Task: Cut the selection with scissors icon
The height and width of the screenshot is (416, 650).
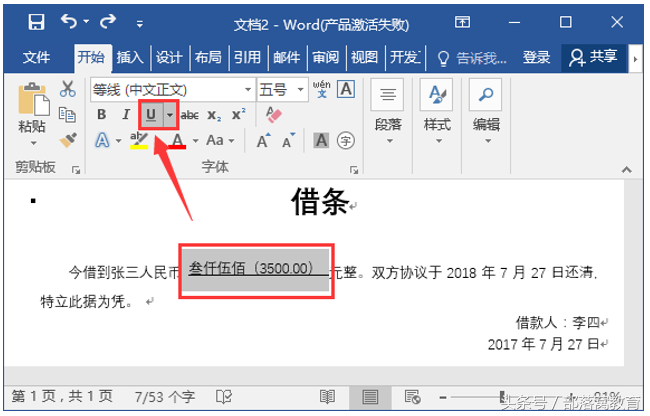Action: [x=68, y=89]
